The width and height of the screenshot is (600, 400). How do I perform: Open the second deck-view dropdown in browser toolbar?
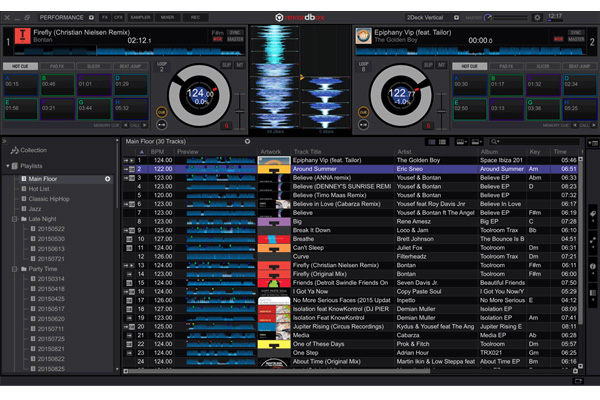pyautogui.click(x=477, y=142)
